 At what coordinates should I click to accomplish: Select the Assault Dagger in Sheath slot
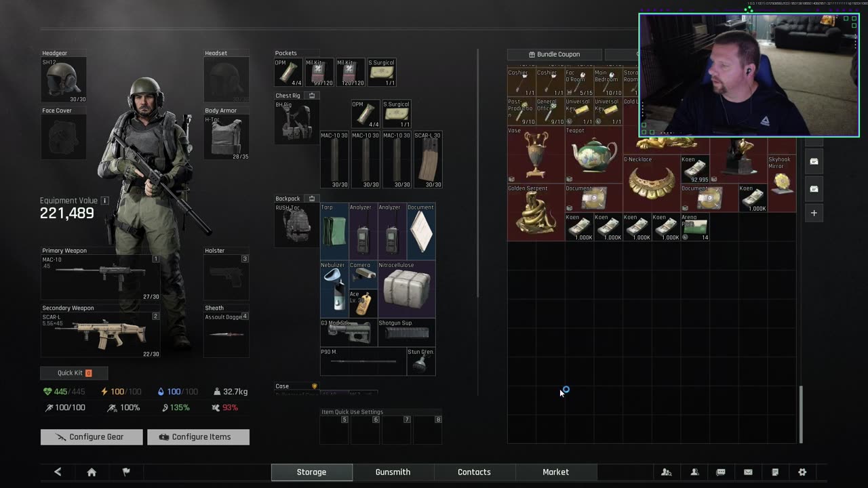click(226, 335)
